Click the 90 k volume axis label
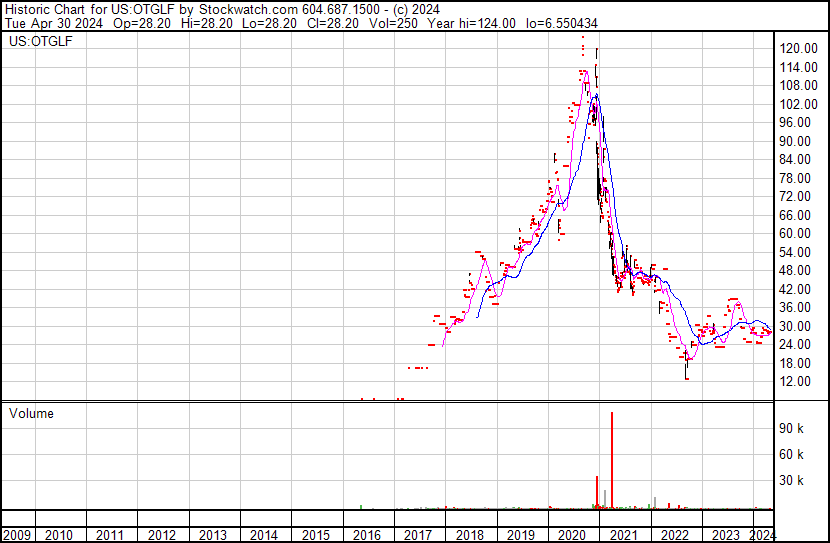 pos(791,429)
